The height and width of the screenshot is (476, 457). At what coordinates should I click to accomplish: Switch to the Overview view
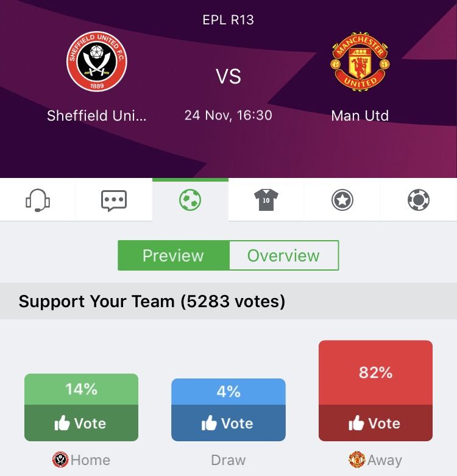(283, 255)
